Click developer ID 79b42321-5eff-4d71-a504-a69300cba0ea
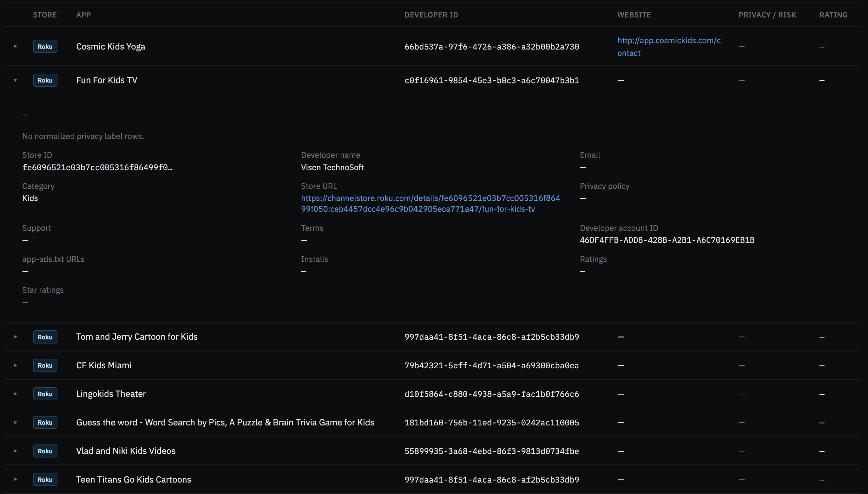Screen dimensions: 868x494 [492, 365]
